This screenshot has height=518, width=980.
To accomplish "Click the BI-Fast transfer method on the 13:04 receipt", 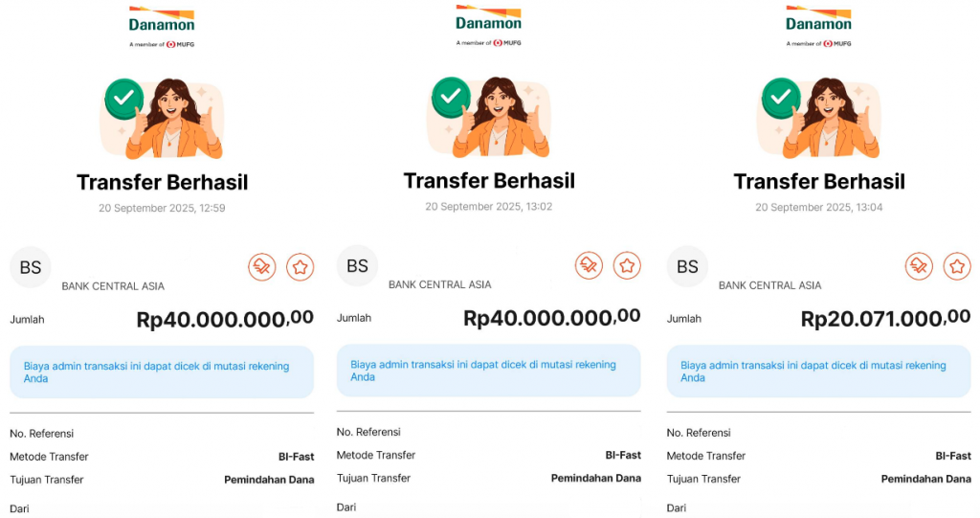I will coord(953,456).
